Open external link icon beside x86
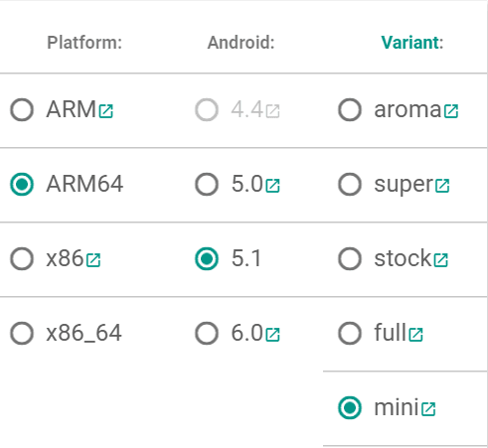This screenshot has width=488, height=448. (x=93, y=260)
